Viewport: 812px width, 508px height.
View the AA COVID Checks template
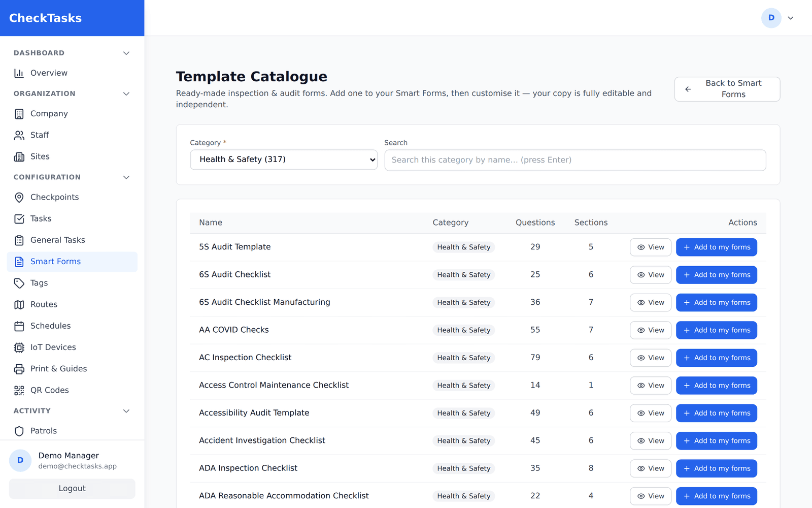coord(651,330)
